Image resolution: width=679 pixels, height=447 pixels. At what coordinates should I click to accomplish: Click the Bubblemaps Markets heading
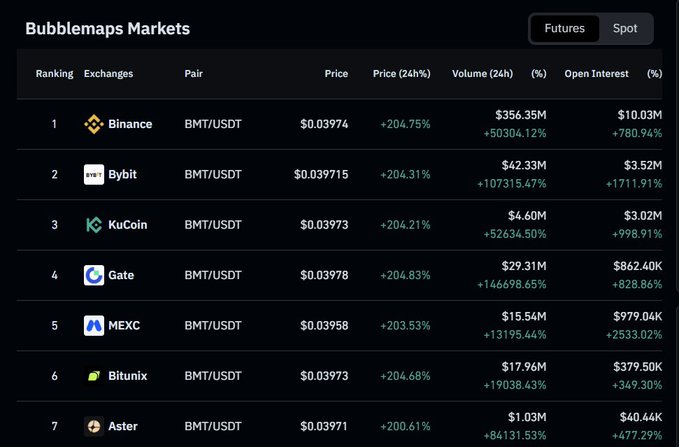[x=107, y=29]
